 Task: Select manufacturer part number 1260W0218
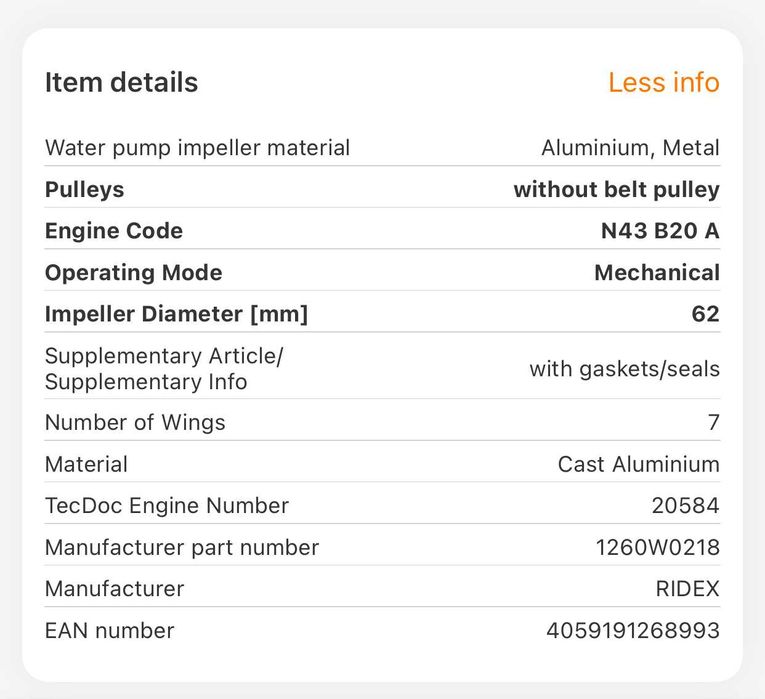click(x=657, y=547)
